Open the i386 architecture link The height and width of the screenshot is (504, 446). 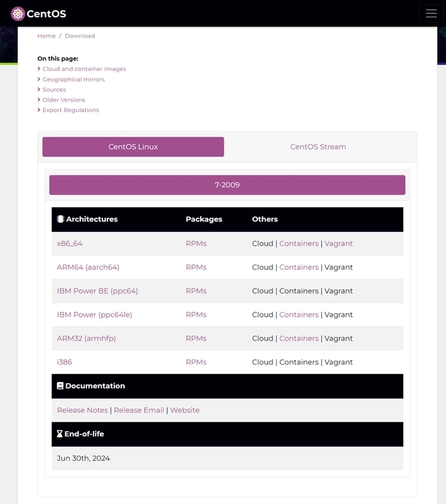pos(64,362)
